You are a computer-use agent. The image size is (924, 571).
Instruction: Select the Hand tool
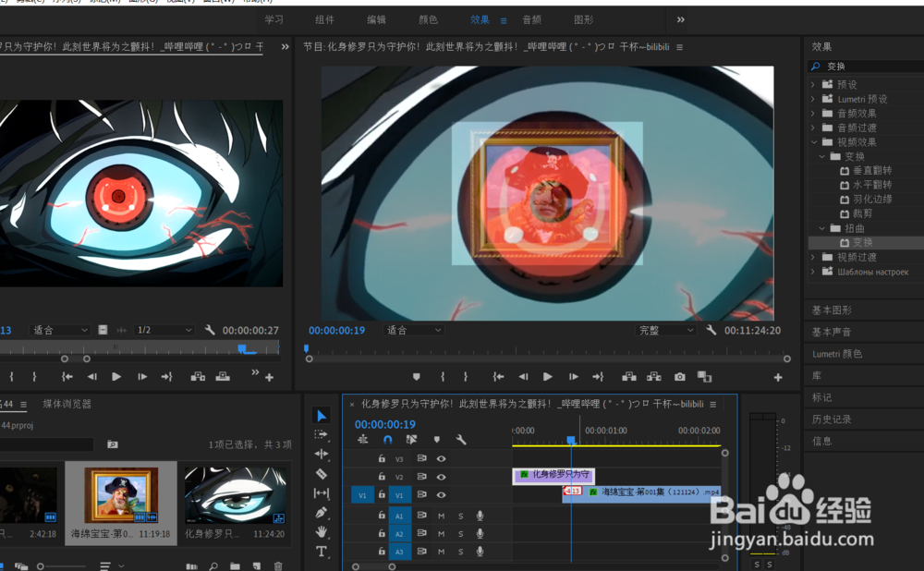tap(322, 532)
